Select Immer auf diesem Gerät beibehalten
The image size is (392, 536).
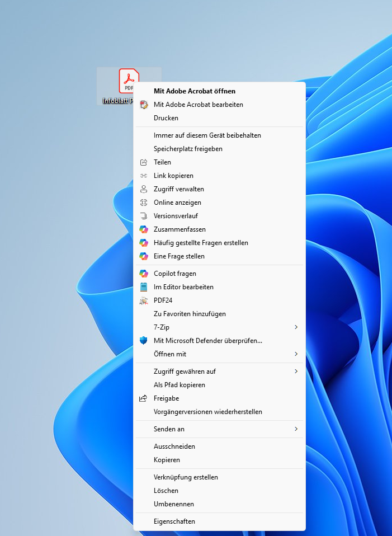point(219,135)
